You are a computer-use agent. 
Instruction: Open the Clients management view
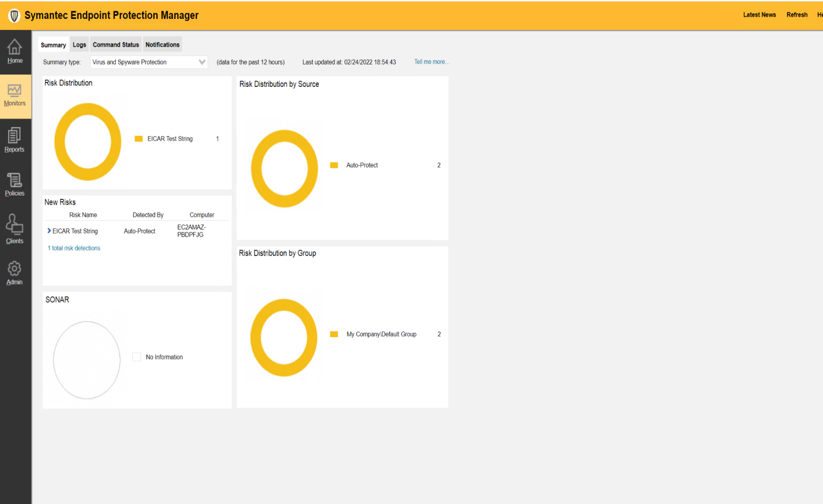15,228
